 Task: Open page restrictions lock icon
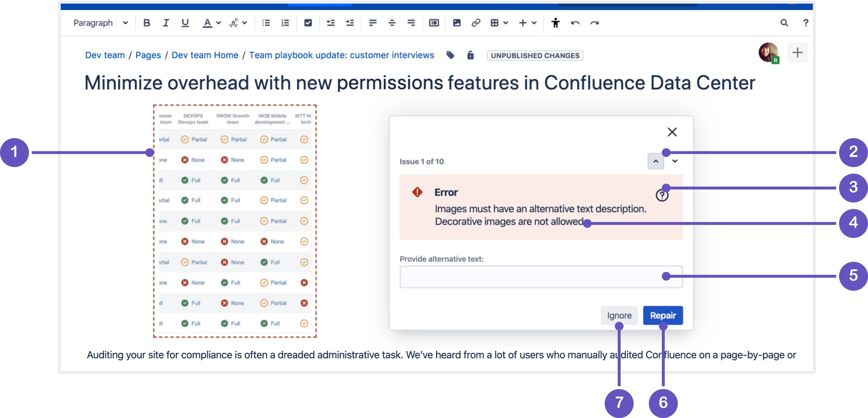(x=470, y=55)
